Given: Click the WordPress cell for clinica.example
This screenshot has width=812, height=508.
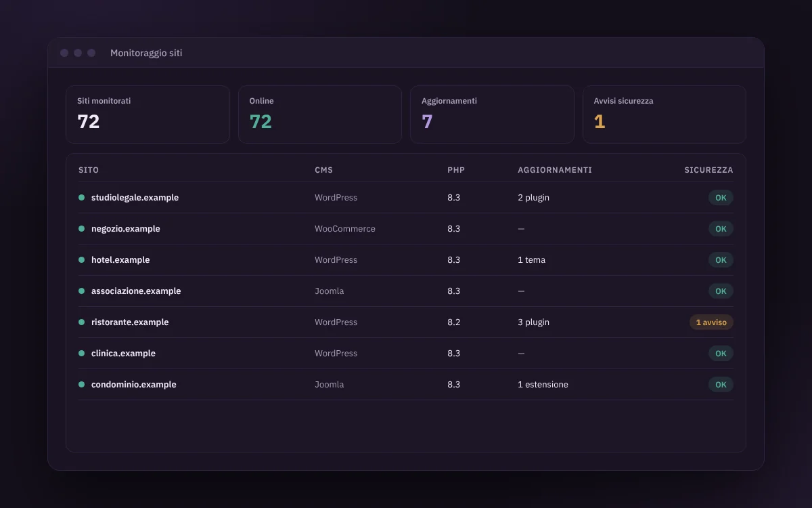Looking at the screenshot, I should click(336, 354).
